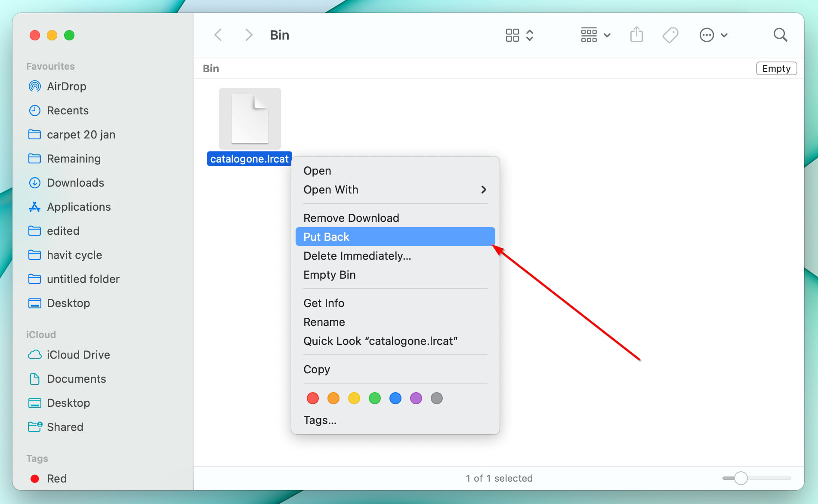Select iCloud Drive in the sidebar
This screenshot has width=818, height=504.
pos(78,355)
